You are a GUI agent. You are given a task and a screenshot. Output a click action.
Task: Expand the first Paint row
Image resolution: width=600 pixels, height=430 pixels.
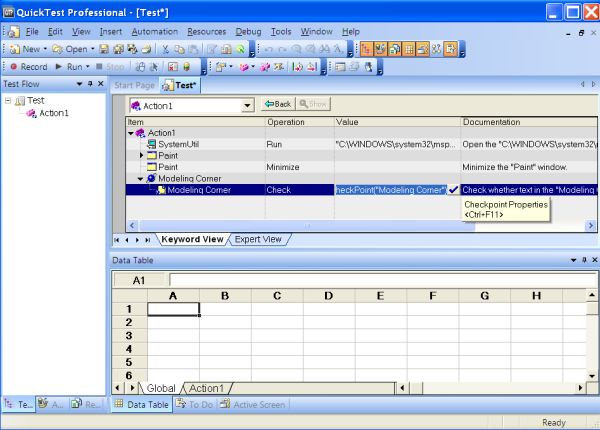(x=142, y=155)
